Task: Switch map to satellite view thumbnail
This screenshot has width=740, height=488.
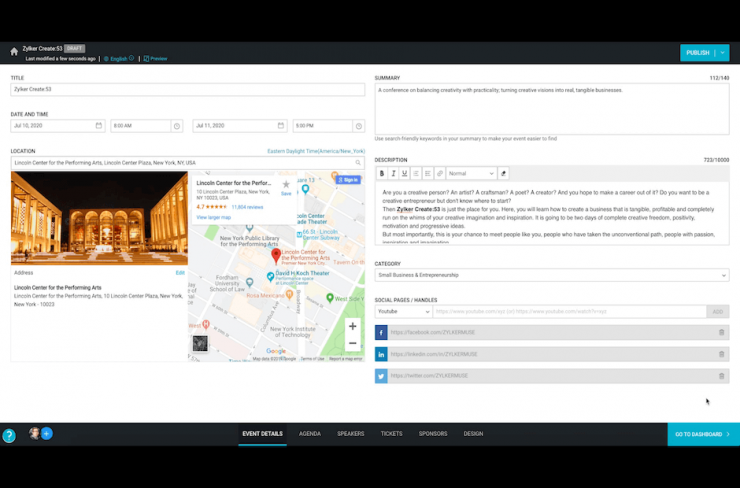Action: pos(200,343)
